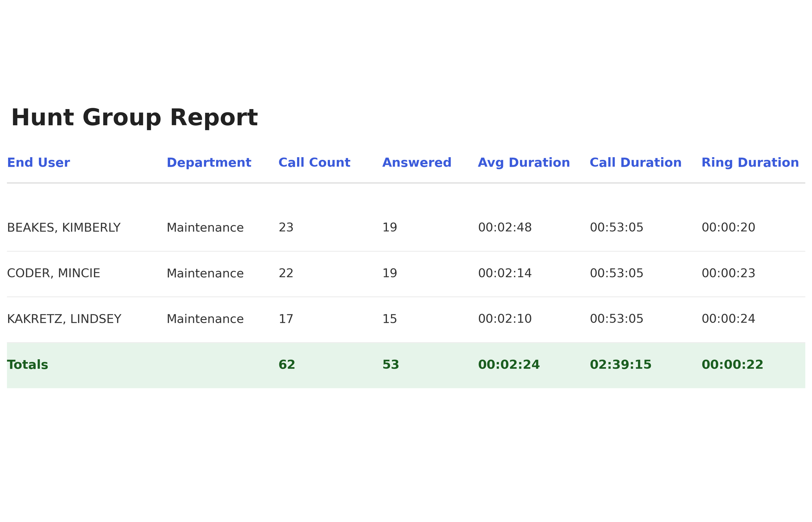Viewport: 812px width, 522px height.
Task: Click the Avg Duration column header
Action: (x=524, y=163)
